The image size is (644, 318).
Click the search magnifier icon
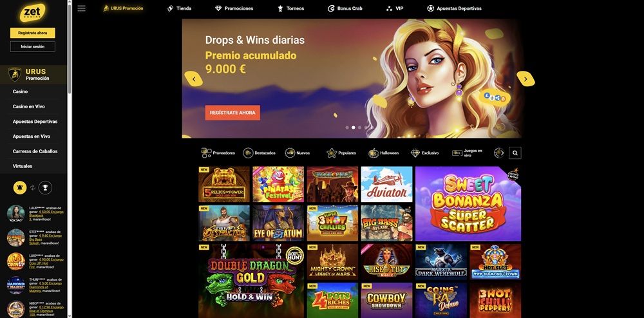click(515, 153)
